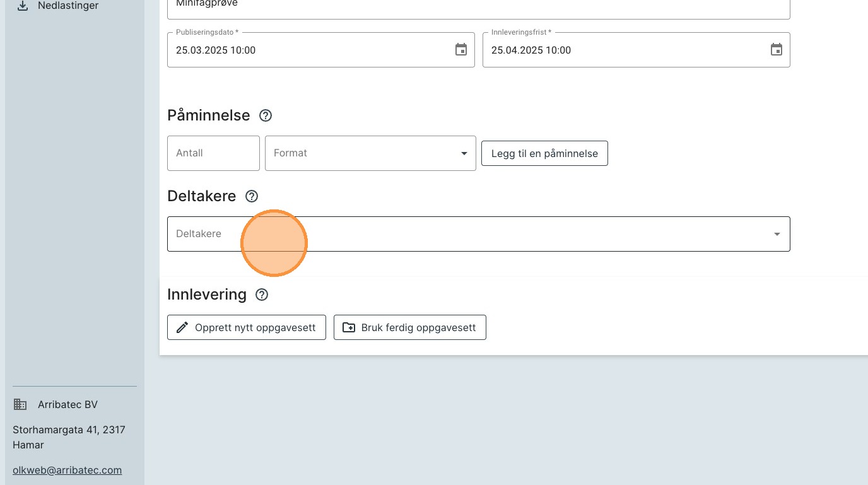Show help for the Deltakere section
The height and width of the screenshot is (485, 868).
tap(252, 196)
